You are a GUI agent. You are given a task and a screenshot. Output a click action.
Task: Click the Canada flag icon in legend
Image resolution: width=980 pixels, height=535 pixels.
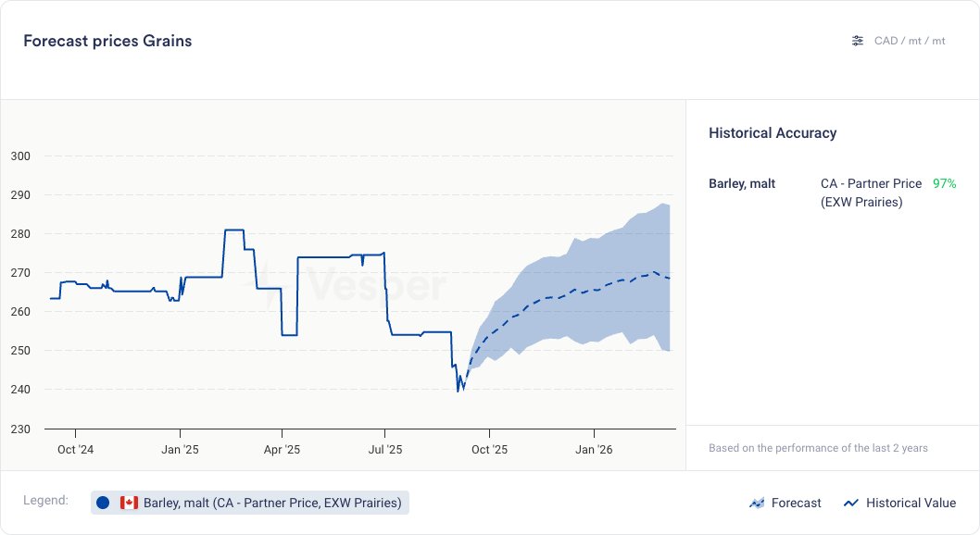point(129,503)
